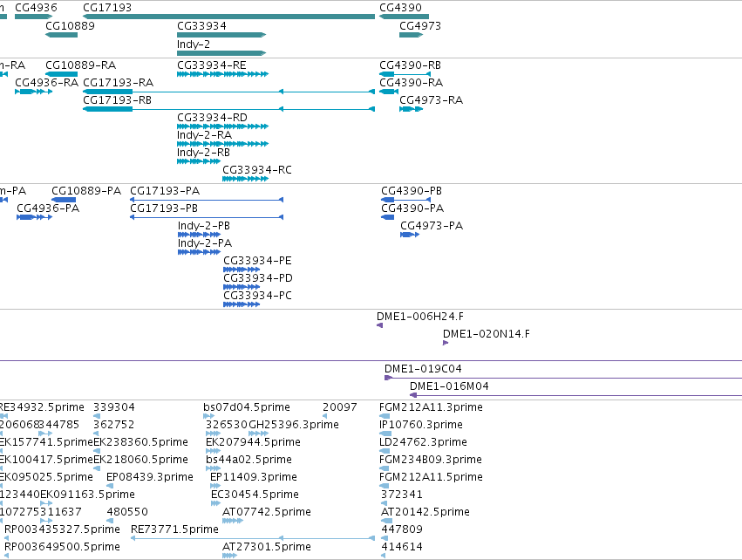
Task: Click BAC end DME1-020N14.F
Action: pyautogui.click(x=487, y=334)
